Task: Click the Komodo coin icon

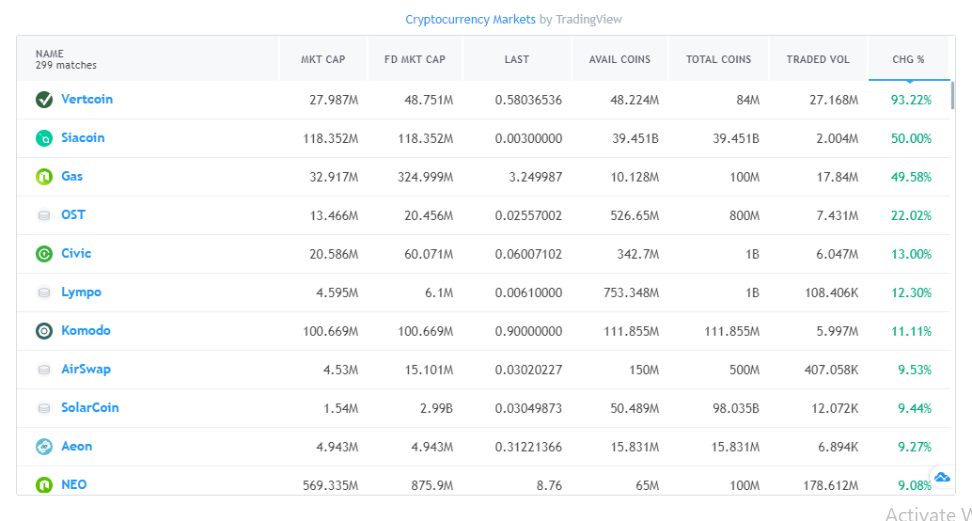Action: point(44,331)
